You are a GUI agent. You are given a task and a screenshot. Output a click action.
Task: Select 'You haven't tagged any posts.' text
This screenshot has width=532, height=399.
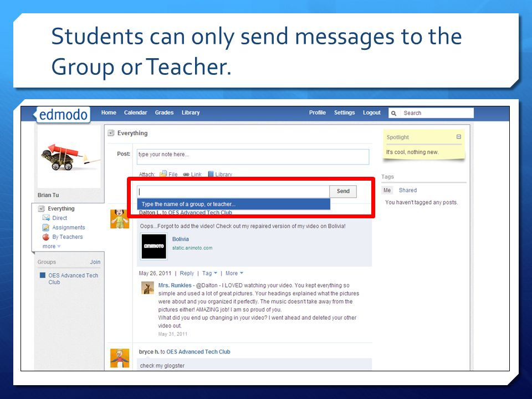pyautogui.click(x=421, y=203)
